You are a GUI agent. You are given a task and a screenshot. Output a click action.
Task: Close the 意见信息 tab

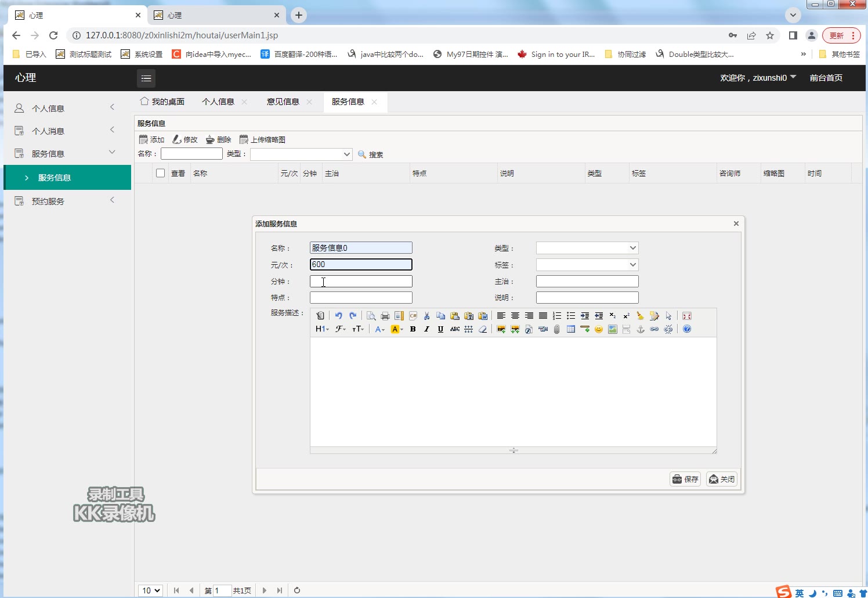point(309,102)
